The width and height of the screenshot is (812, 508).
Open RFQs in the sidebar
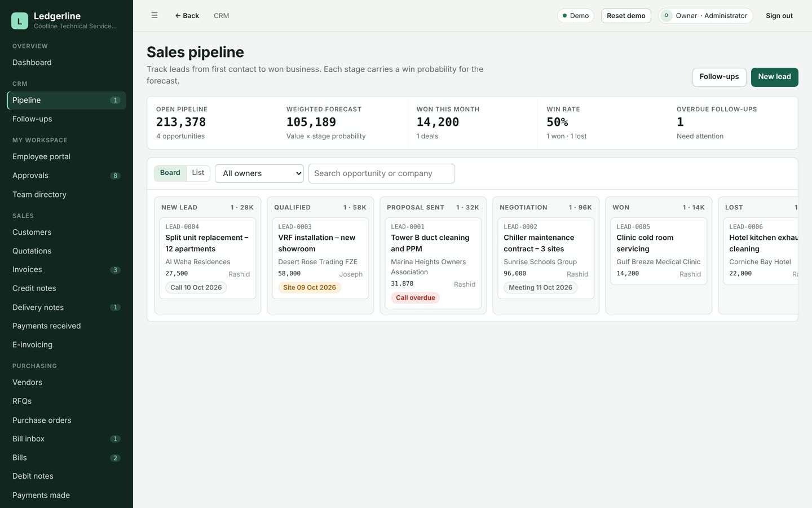click(67, 401)
